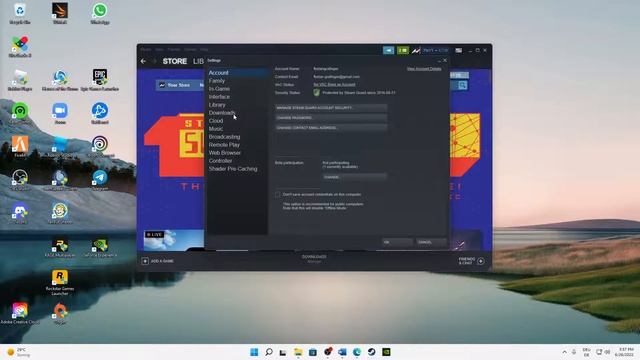Close the Settings dialog with X
The image size is (640, 360).
[x=445, y=60]
